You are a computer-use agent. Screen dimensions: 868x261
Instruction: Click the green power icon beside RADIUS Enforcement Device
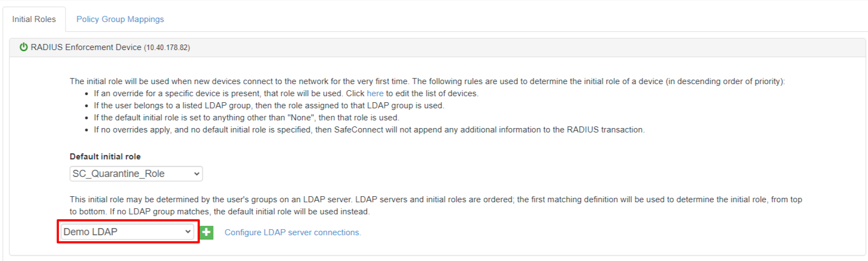pyautogui.click(x=24, y=47)
